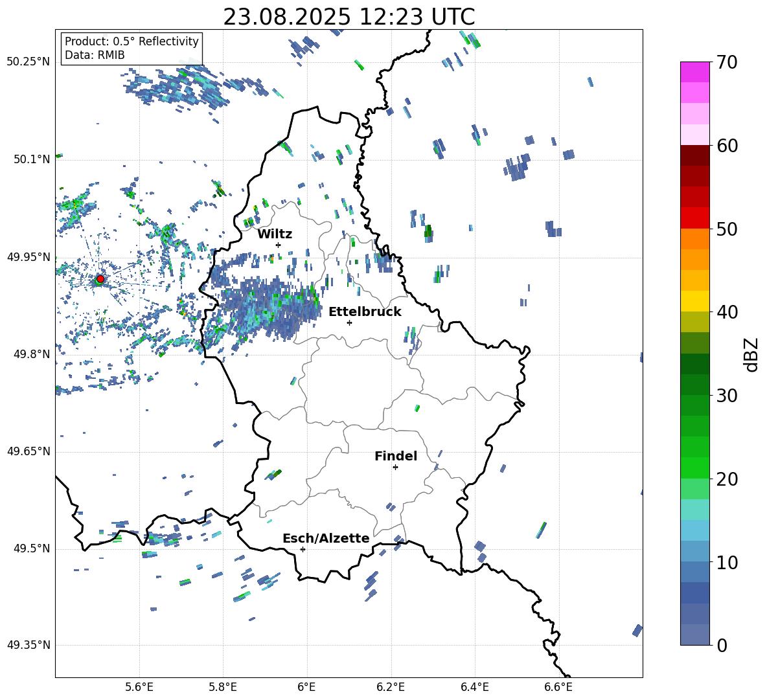Click the title 23.08.2025 12:23 UTC

point(349,17)
